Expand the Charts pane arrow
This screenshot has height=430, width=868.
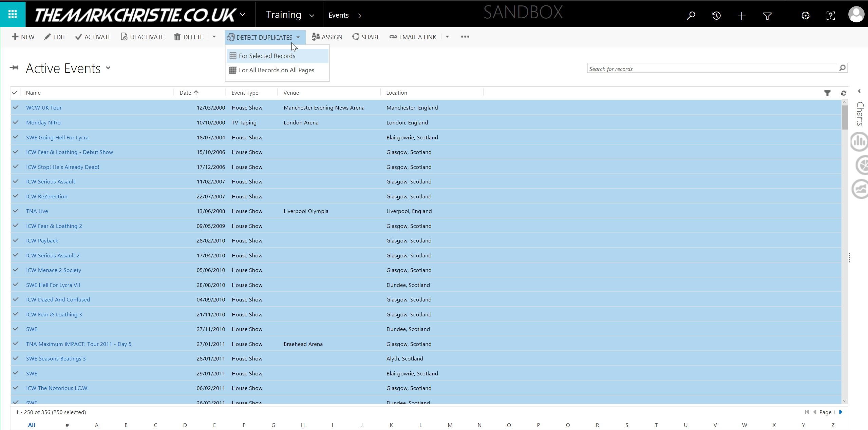pos(859,91)
